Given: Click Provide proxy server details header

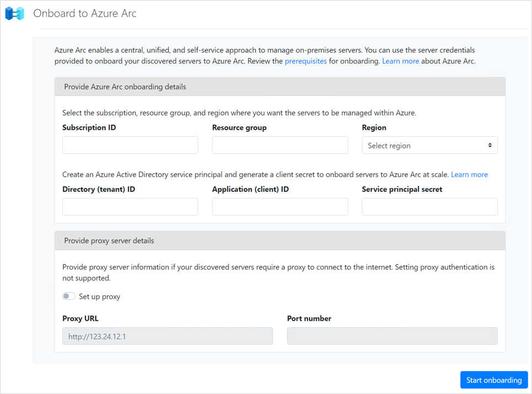Looking at the screenshot, I should click(109, 241).
